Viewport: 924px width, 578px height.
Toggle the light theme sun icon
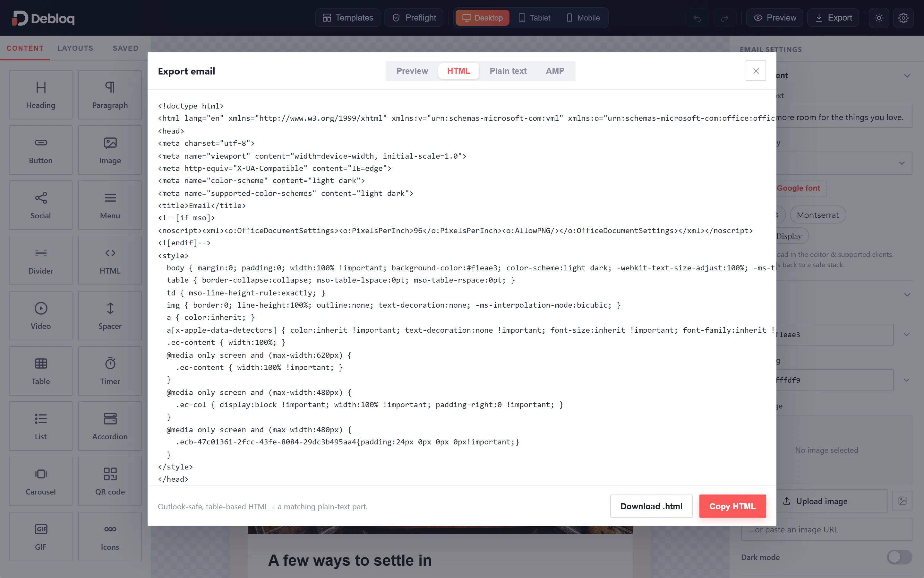(879, 18)
